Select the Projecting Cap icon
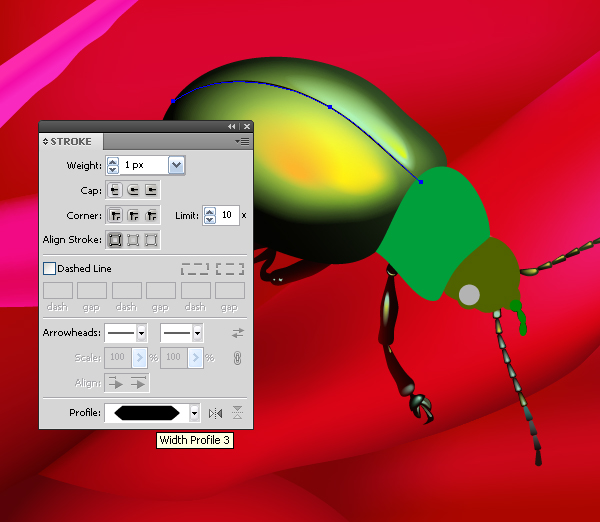 [x=151, y=190]
